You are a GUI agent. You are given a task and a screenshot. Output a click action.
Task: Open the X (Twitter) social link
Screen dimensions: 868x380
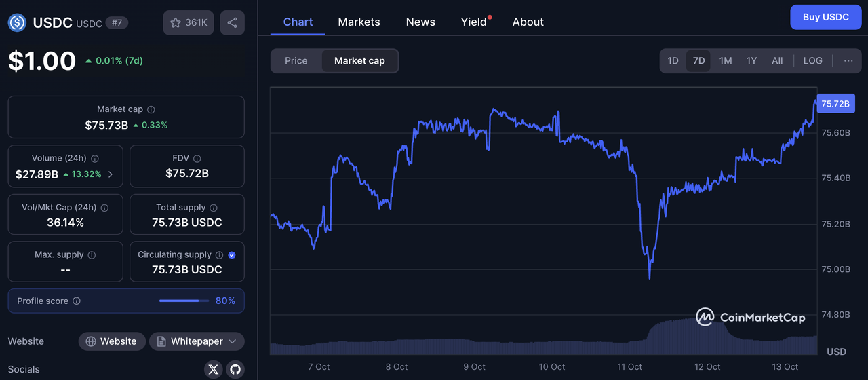[214, 369]
